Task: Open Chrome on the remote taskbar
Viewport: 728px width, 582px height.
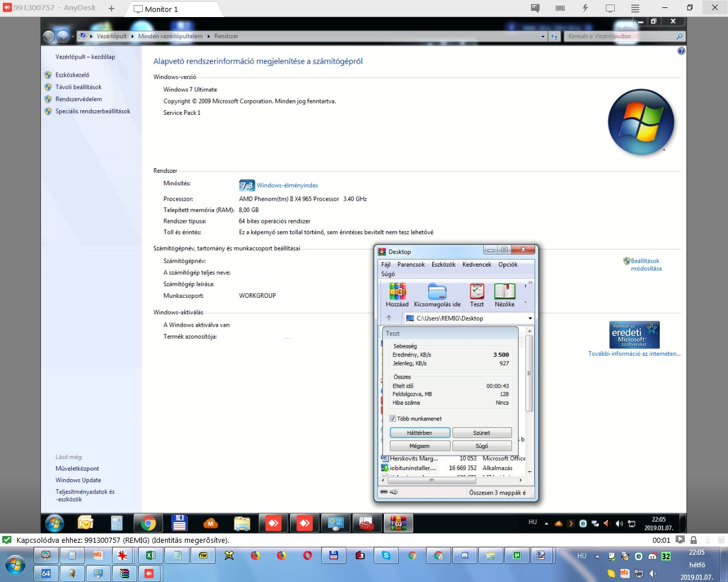Action: coord(148,523)
